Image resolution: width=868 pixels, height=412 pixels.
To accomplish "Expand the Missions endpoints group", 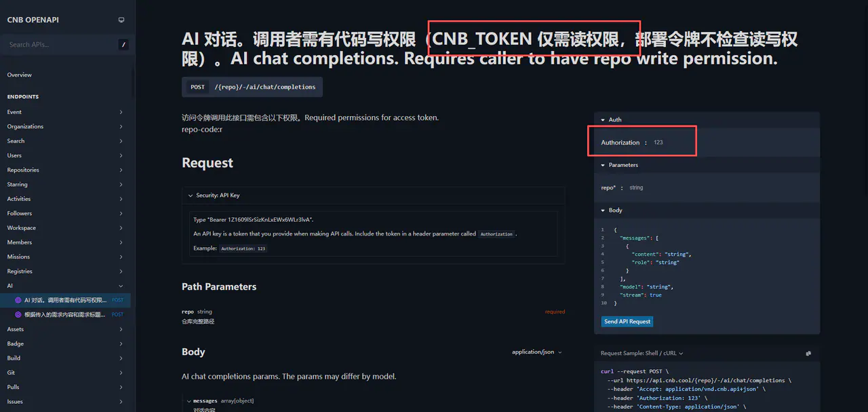I will (65, 257).
